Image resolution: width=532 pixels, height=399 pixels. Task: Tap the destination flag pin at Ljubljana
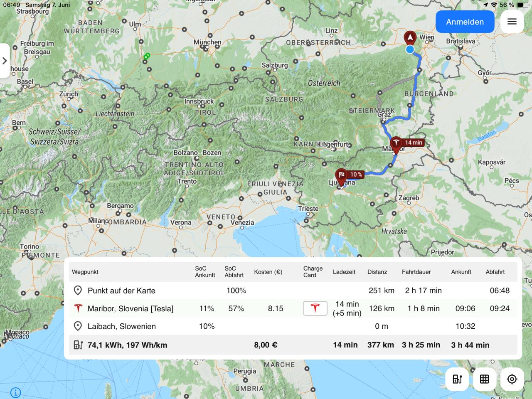pyautogui.click(x=341, y=176)
